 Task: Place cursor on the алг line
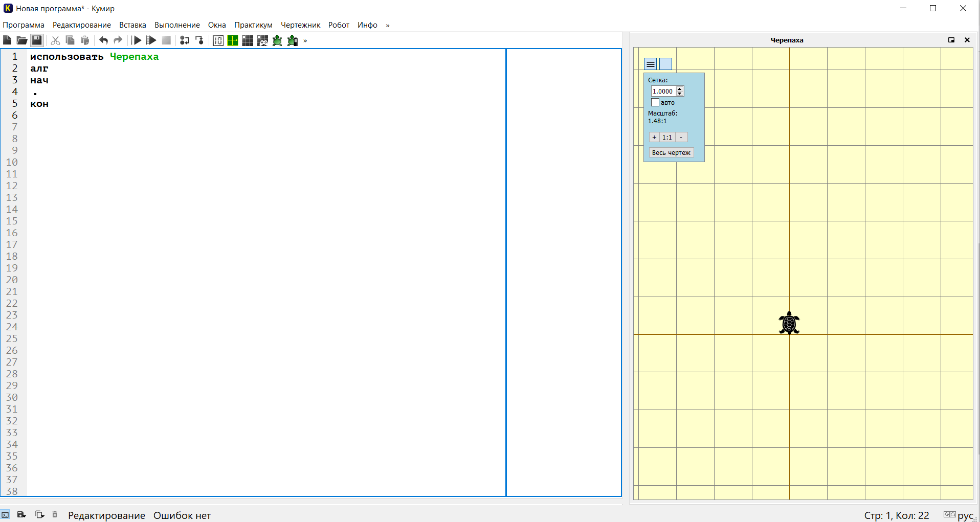39,69
